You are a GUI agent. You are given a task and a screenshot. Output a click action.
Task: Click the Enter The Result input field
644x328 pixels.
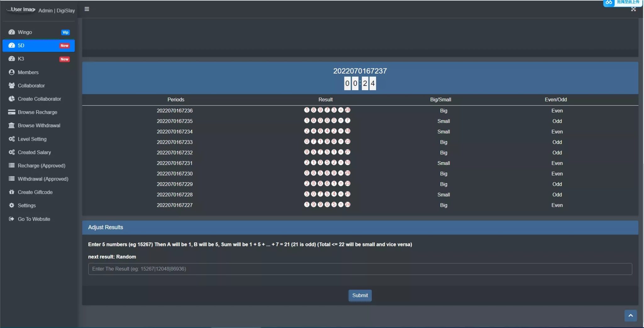click(x=360, y=269)
